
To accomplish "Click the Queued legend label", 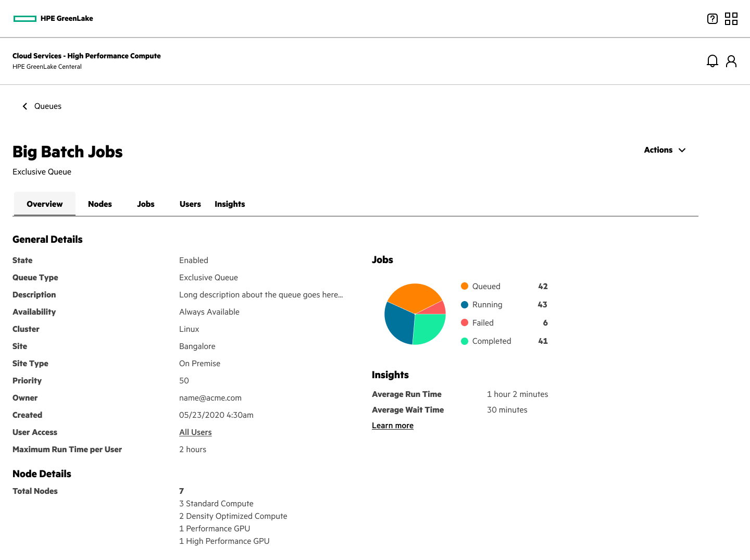I will pos(486,287).
